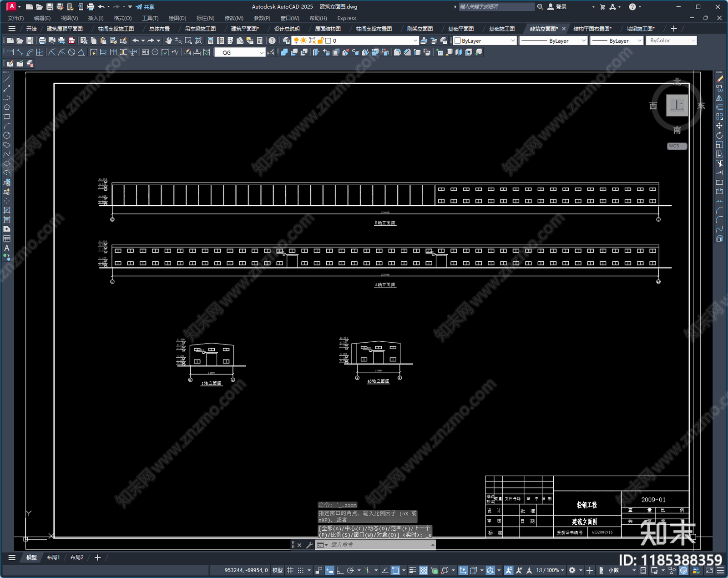Switch to the 布局1 layout tab
728x578 pixels.
pyautogui.click(x=53, y=558)
